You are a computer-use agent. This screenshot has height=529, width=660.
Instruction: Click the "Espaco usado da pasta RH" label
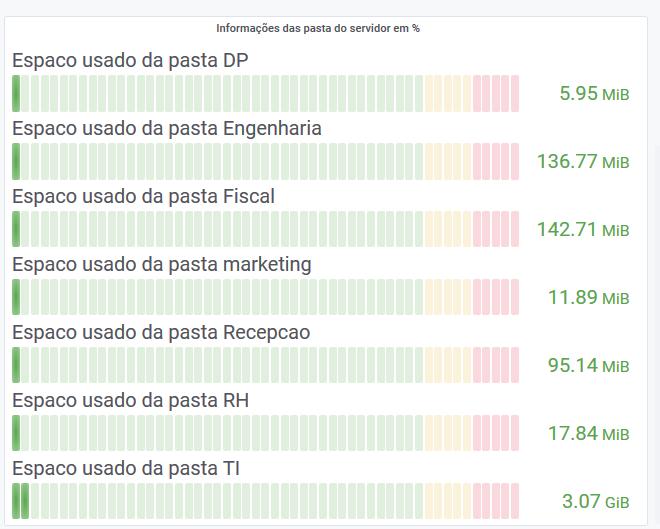[130, 401]
